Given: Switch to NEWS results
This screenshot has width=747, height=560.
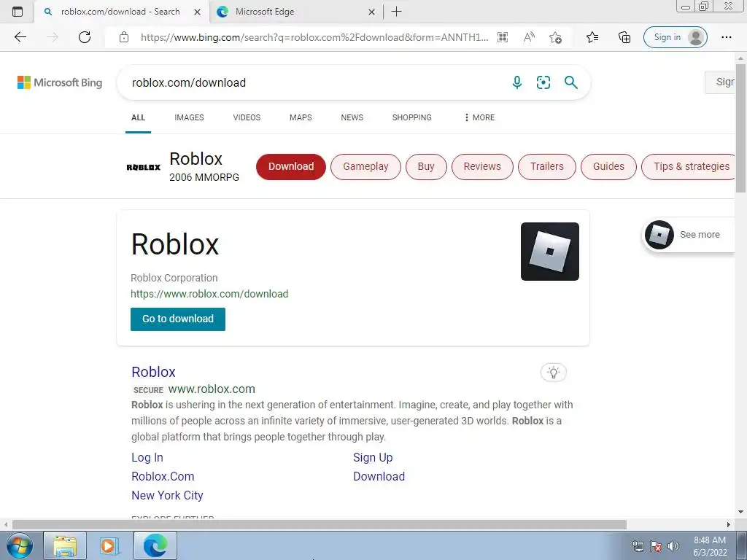Looking at the screenshot, I should pyautogui.click(x=352, y=117).
